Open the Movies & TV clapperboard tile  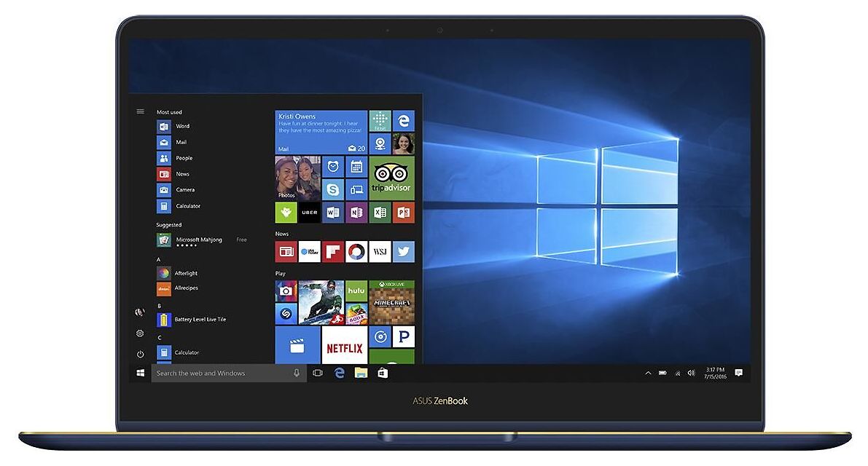point(298,345)
